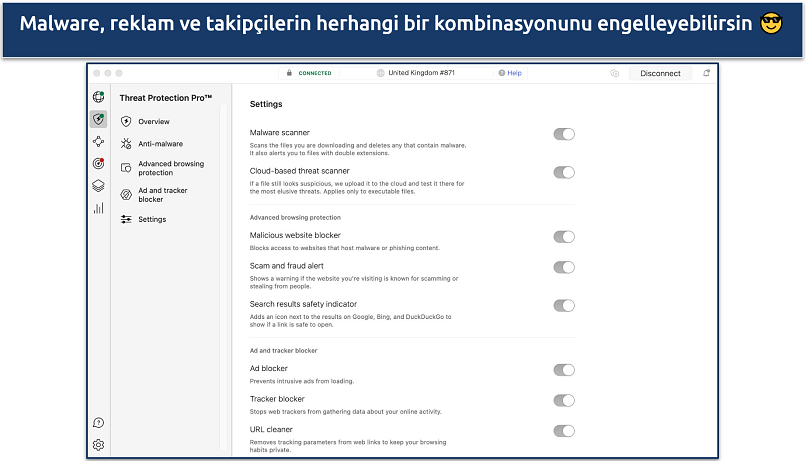The height and width of the screenshot is (461, 806).
Task: Toggle the URL cleaner switch
Action: tap(564, 431)
